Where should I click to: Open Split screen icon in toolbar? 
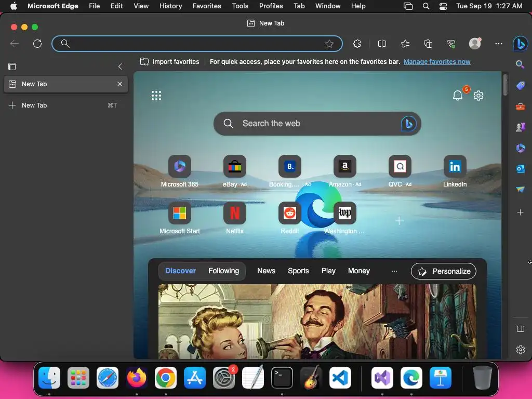382,44
